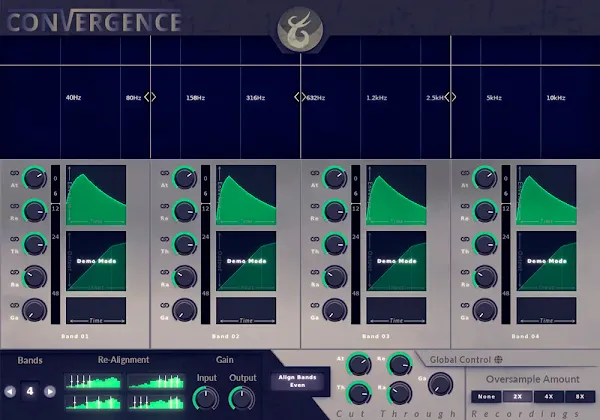
Task: Select top-left Re-Alignment preset thumbnail
Action: pyautogui.click(x=93, y=381)
